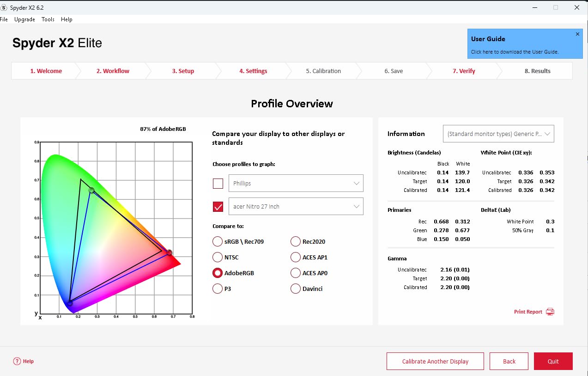The width and height of the screenshot is (588, 376).
Task: Select the sRGB \ Rec709 radio button
Action: [x=217, y=241]
